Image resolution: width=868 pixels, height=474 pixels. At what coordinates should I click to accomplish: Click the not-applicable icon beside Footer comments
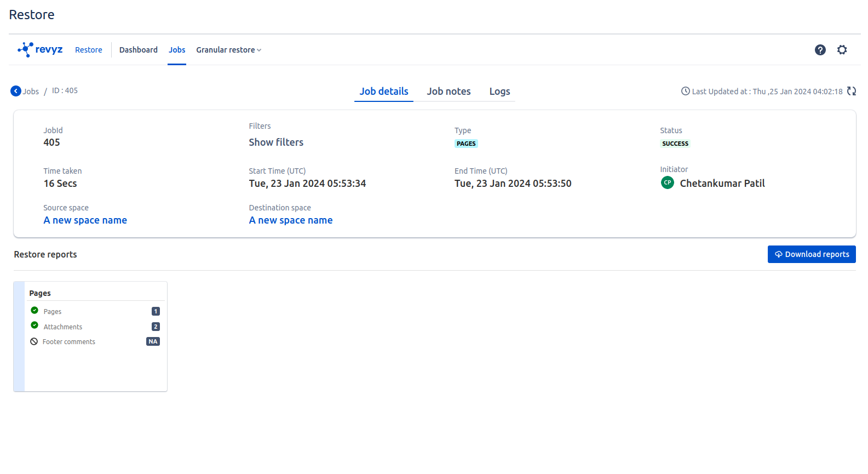pos(34,341)
